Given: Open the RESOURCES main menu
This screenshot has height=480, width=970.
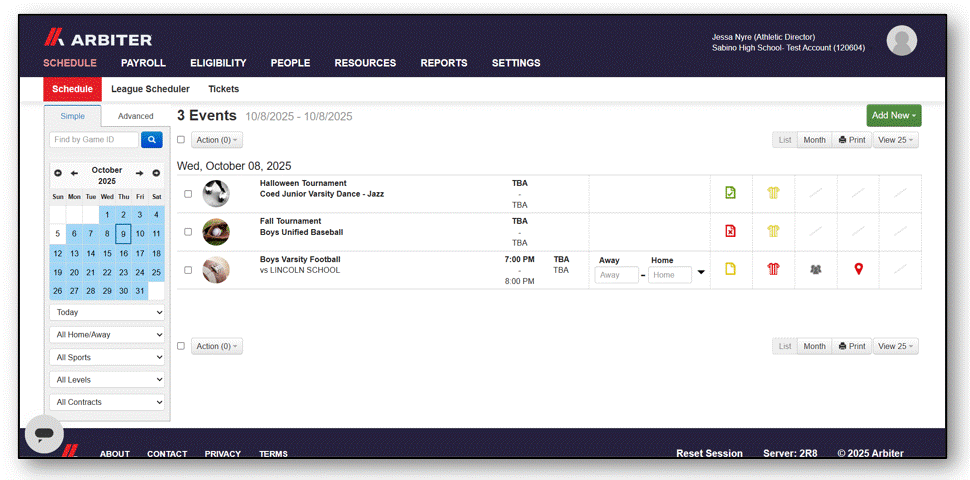Looking at the screenshot, I should click(365, 63).
